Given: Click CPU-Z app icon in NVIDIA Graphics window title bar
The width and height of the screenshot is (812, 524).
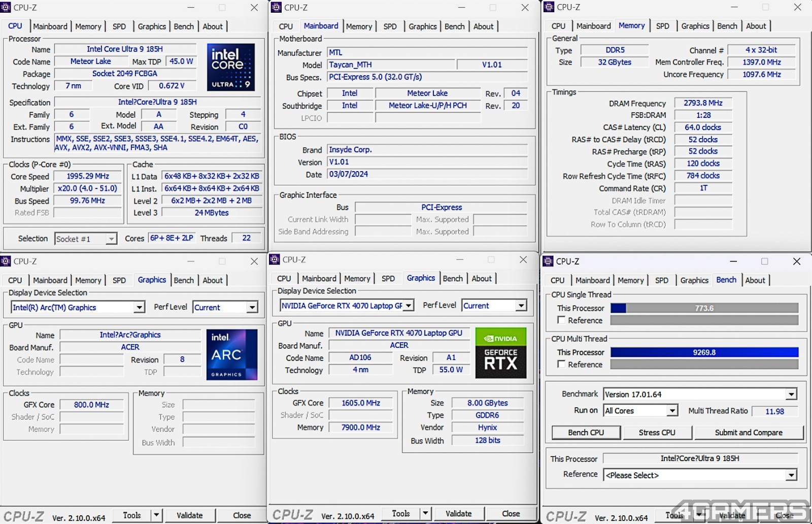Looking at the screenshot, I should coord(275,259).
